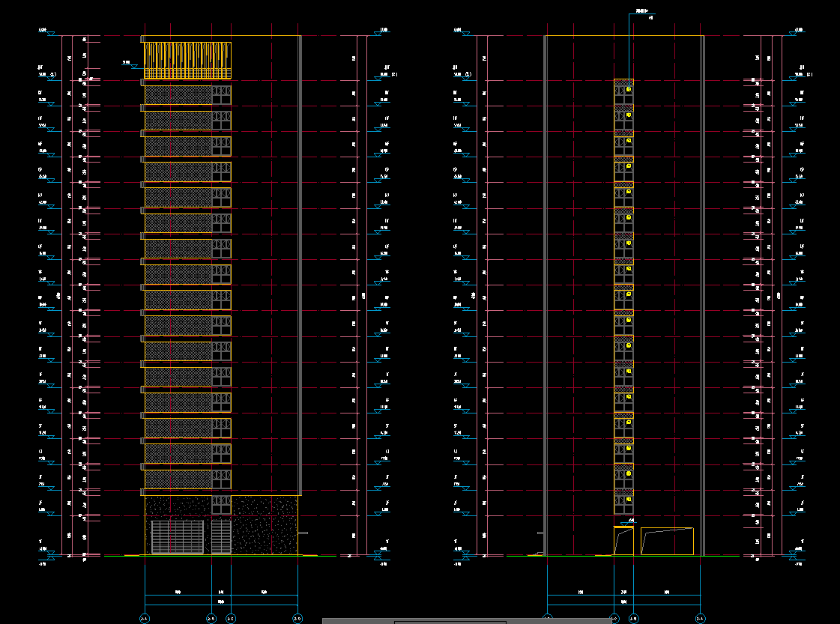The height and width of the screenshot is (624, 840).
Task: Select topmost hatched balcony panel on left elevation
Action: (x=178, y=95)
